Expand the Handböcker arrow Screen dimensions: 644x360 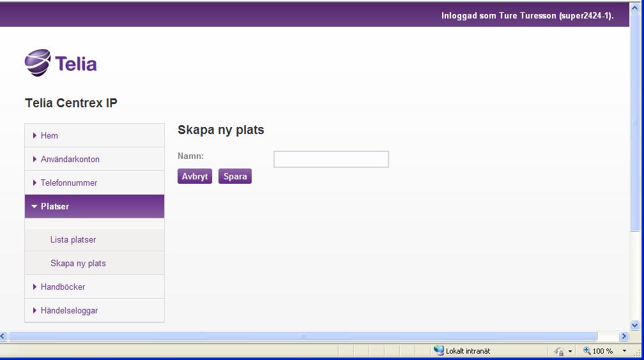[x=34, y=287]
